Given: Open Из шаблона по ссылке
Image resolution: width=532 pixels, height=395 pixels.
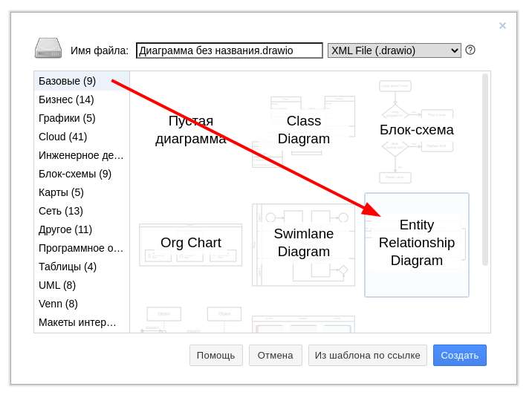Looking at the screenshot, I should point(367,356).
